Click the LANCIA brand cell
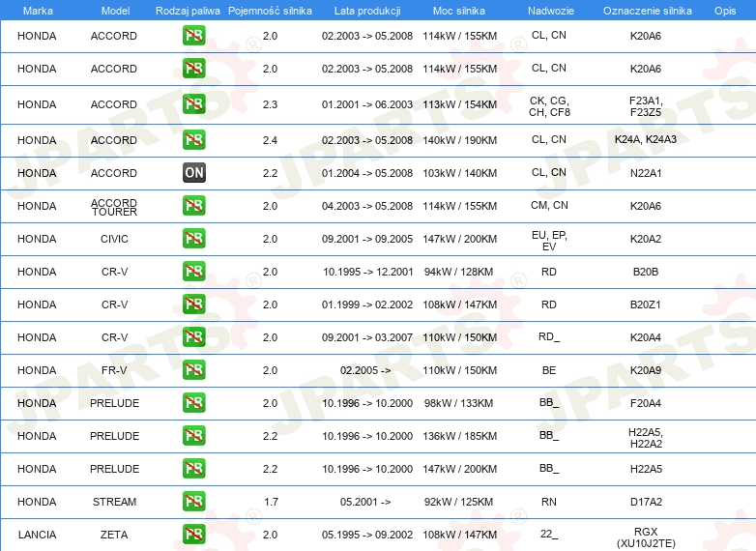The height and width of the screenshot is (551, 756). coord(37,535)
